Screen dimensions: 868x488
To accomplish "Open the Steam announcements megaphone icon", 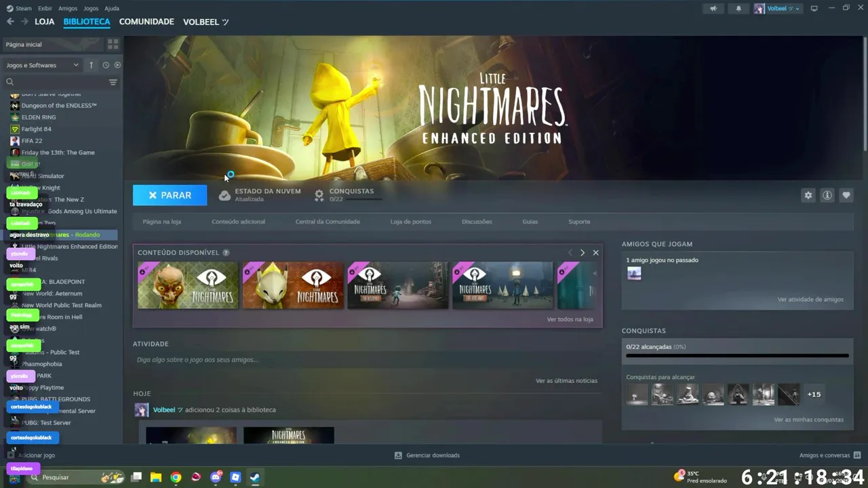I will [x=713, y=9].
